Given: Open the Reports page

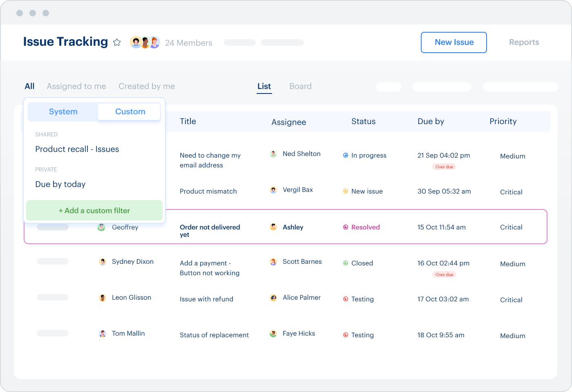Looking at the screenshot, I should [524, 42].
